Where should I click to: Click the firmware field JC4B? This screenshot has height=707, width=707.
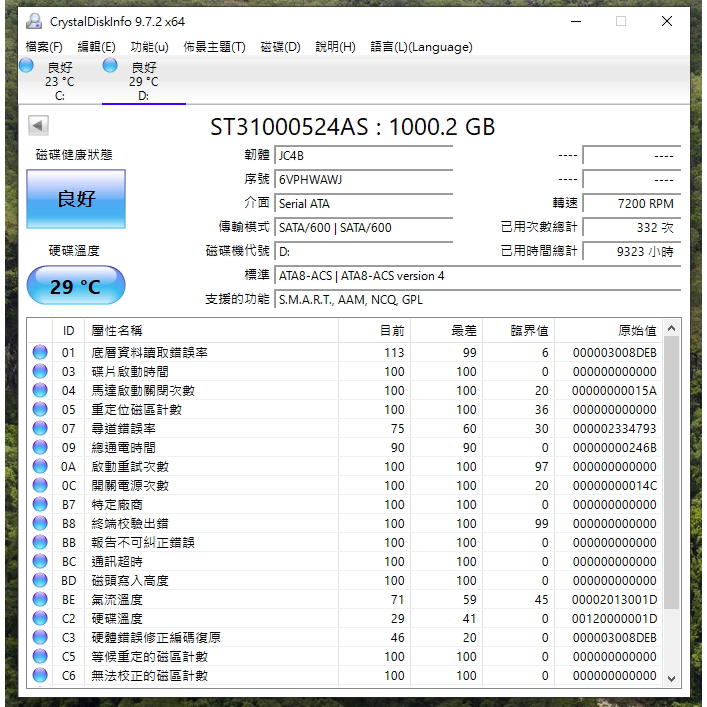pos(363,156)
